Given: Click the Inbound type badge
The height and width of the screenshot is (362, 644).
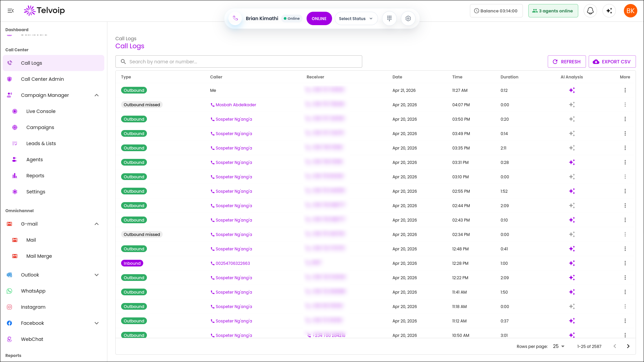Looking at the screenshot, I should [132, 263].
